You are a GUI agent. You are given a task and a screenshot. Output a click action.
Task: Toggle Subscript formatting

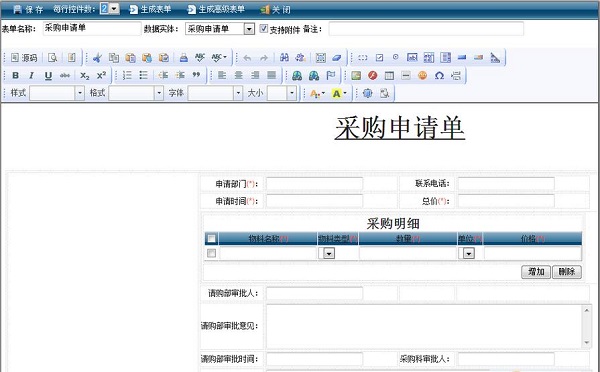tap(85, 75)
